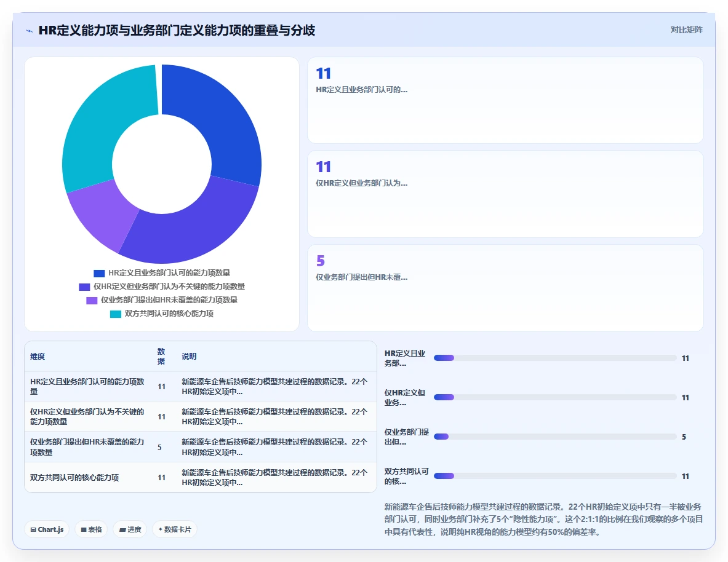Click the purple number 5 in data card

[321, 260]
